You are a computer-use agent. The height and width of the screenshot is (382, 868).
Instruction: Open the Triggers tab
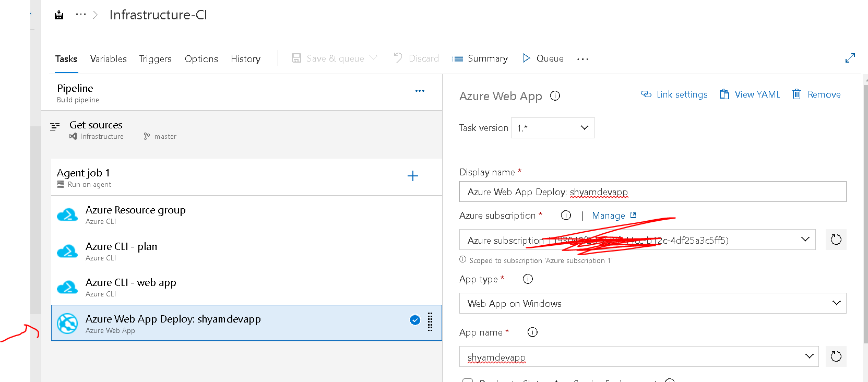tap(156, 59)
